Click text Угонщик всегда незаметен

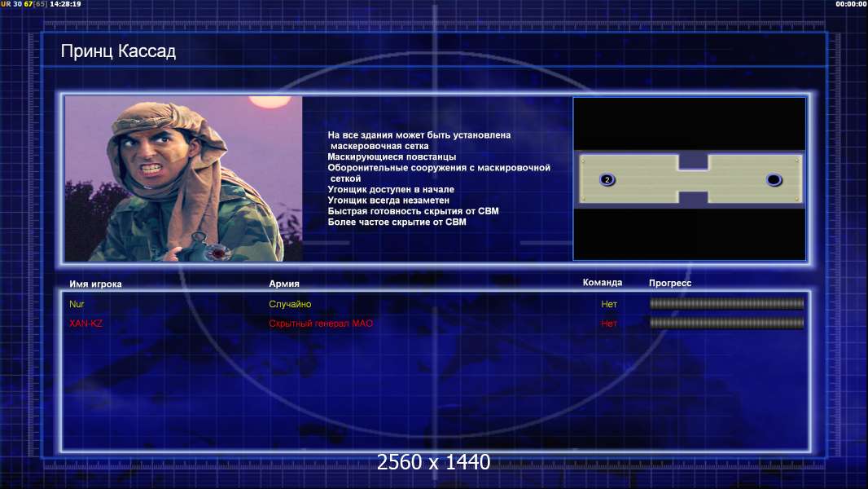[x=388, y=200]
